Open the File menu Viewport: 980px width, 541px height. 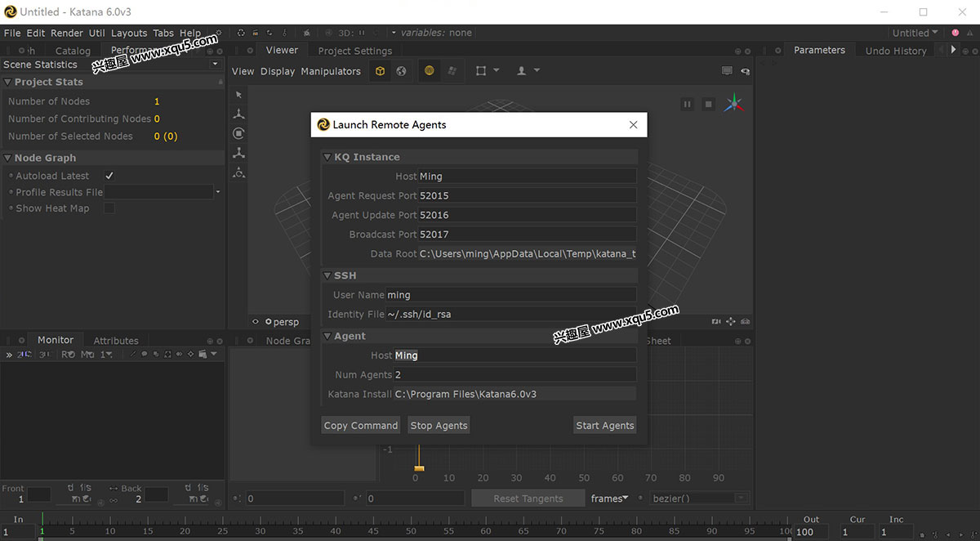click(12, 33)
